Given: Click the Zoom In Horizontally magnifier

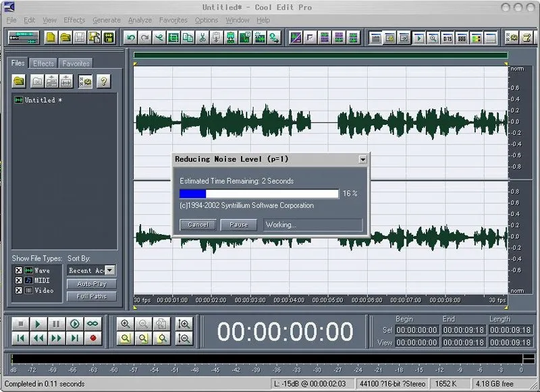Looking at the screenshot, I should pyautogui.click(x=125, y=324).
